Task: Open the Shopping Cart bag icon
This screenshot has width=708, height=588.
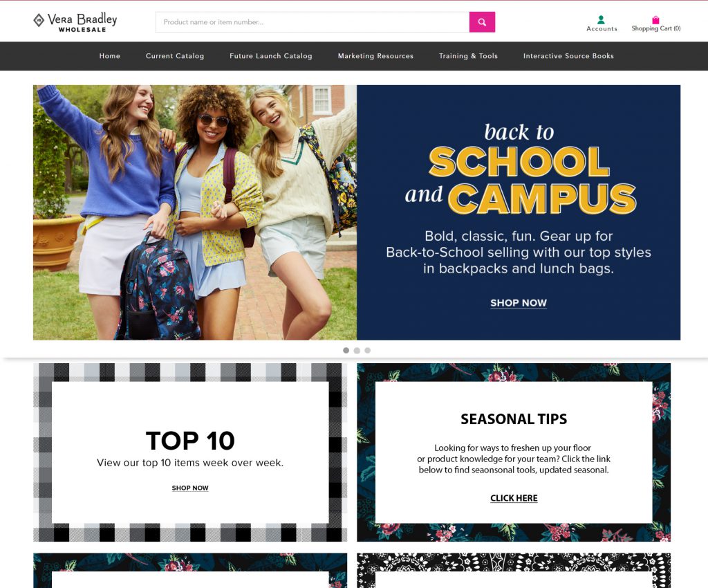Action: click(x=655, y=20)
